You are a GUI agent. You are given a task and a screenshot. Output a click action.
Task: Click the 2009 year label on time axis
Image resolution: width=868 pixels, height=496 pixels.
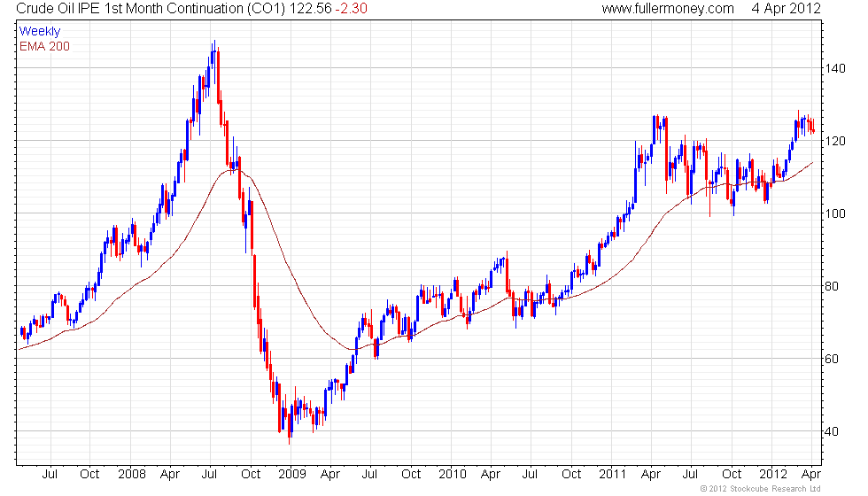(291, 475)
